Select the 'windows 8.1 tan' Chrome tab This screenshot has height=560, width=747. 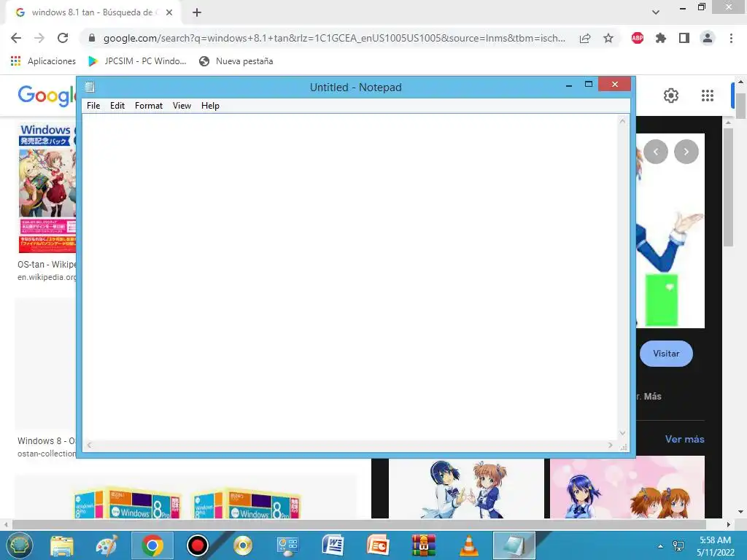[x=93, y=12]
